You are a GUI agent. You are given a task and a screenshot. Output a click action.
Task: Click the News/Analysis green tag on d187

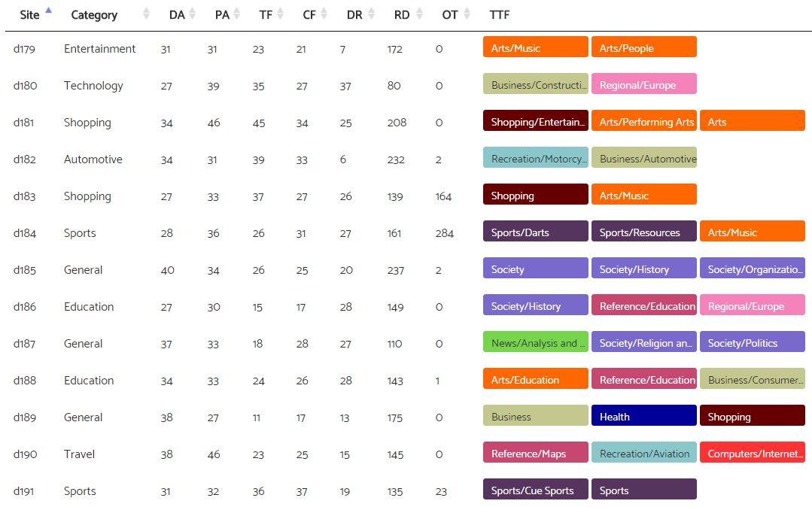click(x=536, y=342)
